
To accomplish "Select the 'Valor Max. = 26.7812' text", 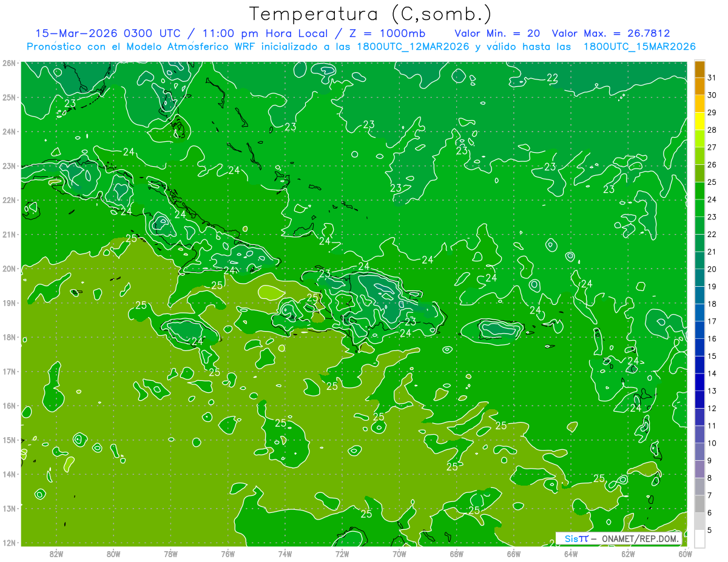I will 611,33.
